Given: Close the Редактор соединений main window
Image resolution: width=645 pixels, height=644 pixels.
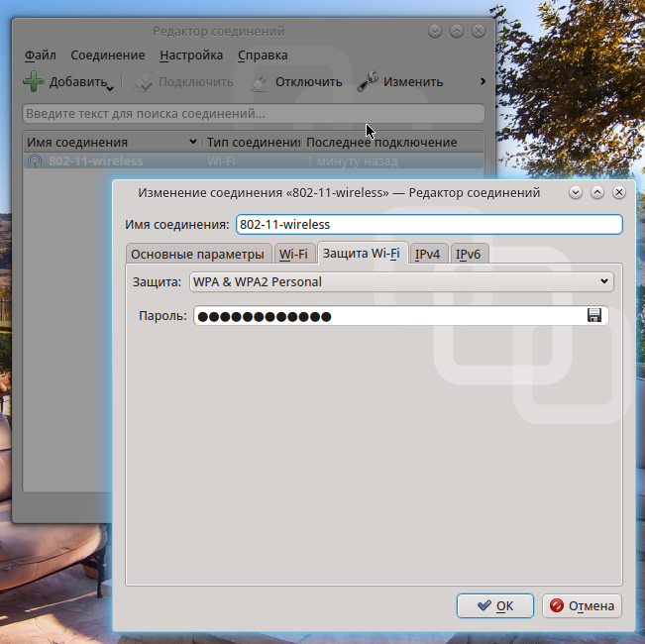Looking at the screenshot, I should tap(479, 31).
